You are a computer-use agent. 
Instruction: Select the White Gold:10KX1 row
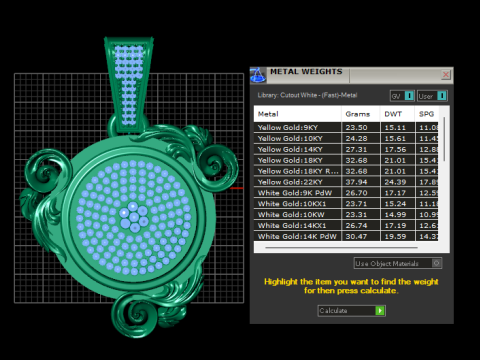point(346,204)
